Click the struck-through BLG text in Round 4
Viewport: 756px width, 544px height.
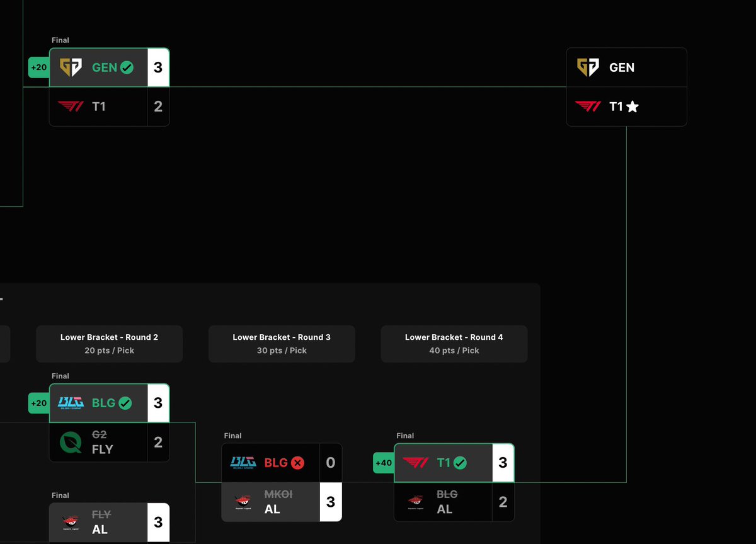(x=447, y=494)
